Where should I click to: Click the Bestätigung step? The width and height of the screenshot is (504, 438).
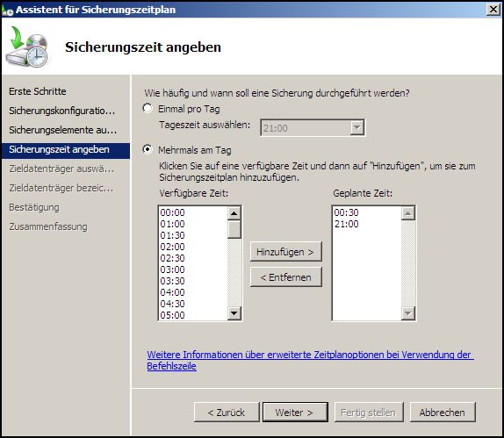click(34, 207)
